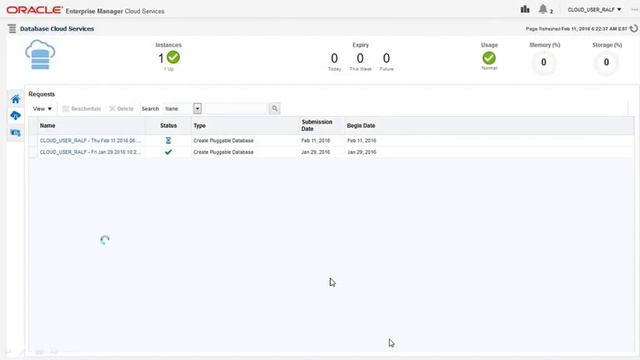Screen dimensions: 640x360
Task: Select row header of Feb 11 request
Action: coord(33,140)
